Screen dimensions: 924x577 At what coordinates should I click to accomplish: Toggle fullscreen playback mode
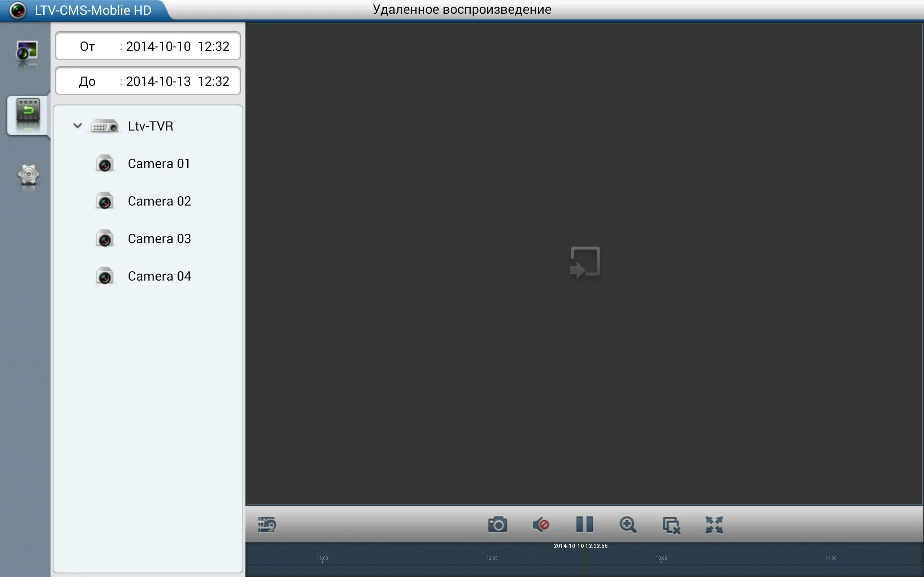715,525
